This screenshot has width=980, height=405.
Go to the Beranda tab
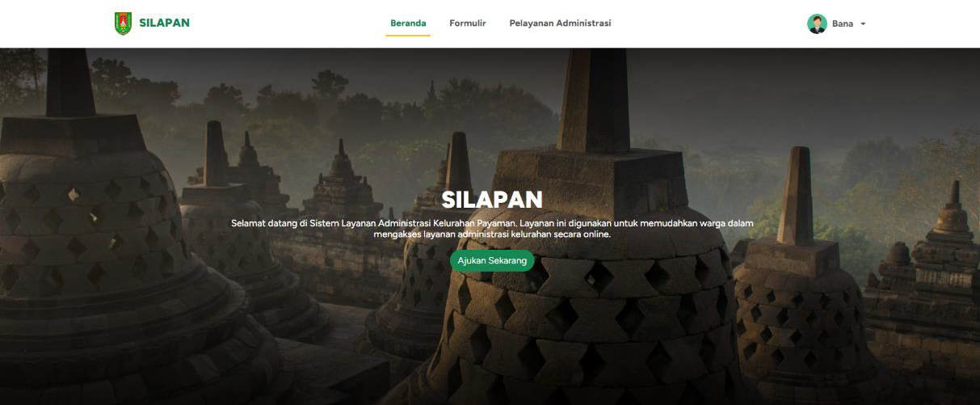click(408, 23)
